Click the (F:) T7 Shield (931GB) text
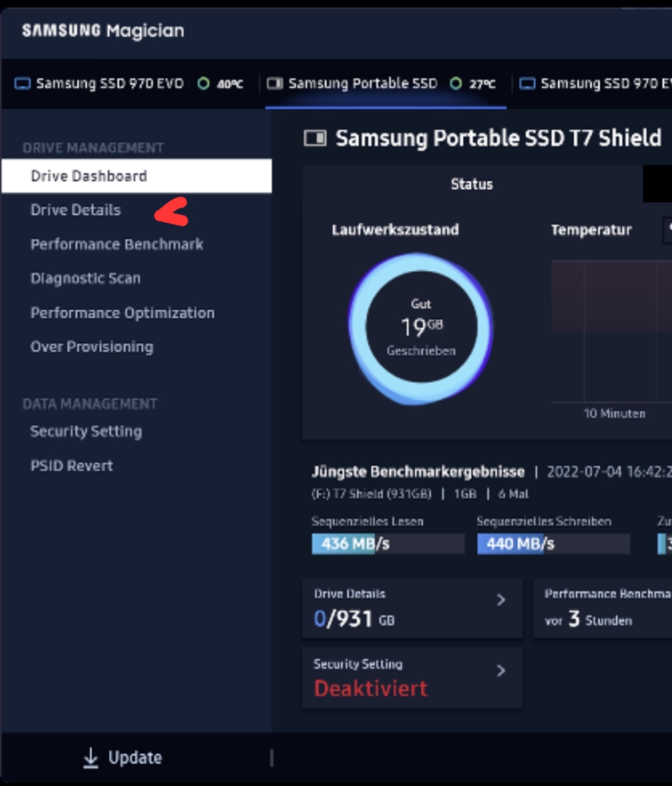 [x=371, y=494]
